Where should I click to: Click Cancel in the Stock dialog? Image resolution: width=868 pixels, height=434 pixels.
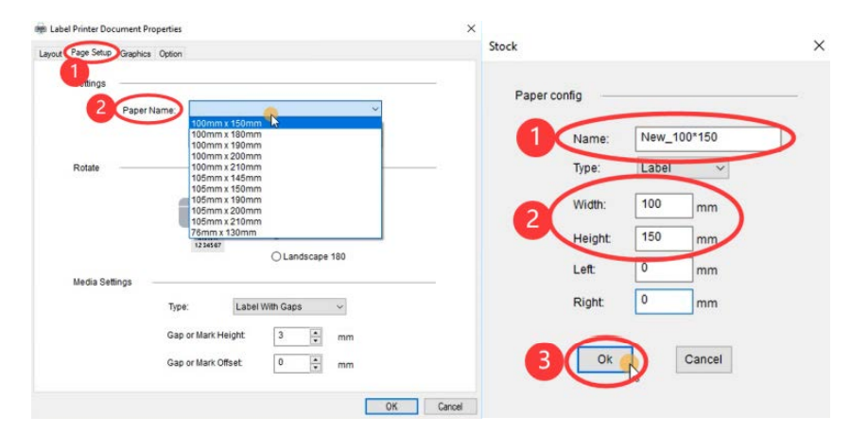point(703,360)
